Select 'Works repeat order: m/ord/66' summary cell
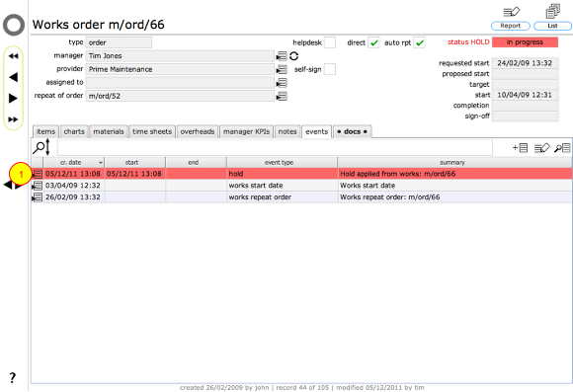Screen dimensions: 573x392 [454, 197]
